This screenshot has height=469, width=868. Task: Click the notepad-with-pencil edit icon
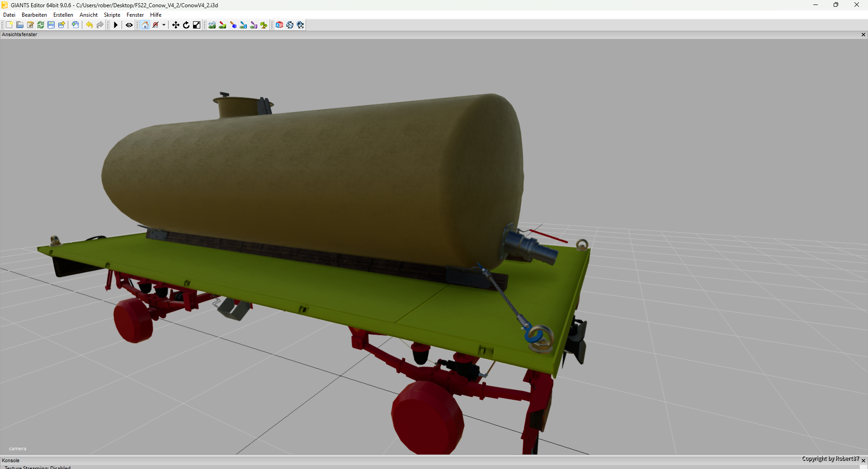coord(30,25)
